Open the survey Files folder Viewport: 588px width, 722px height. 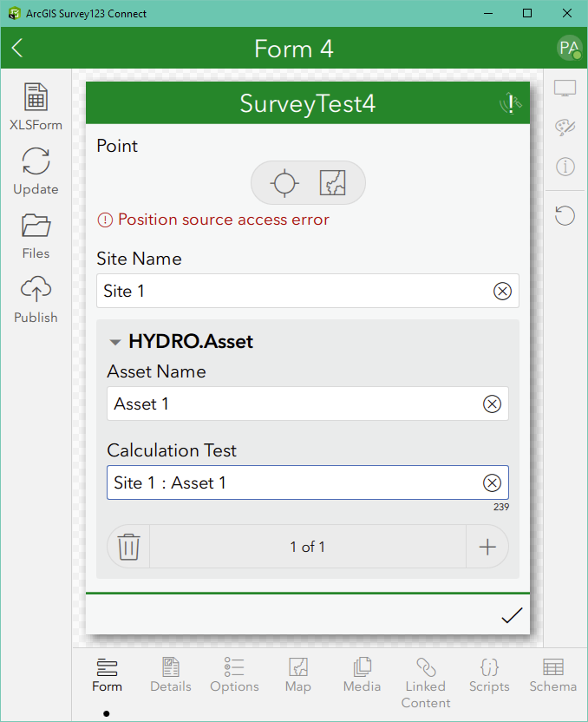[36, 234]
